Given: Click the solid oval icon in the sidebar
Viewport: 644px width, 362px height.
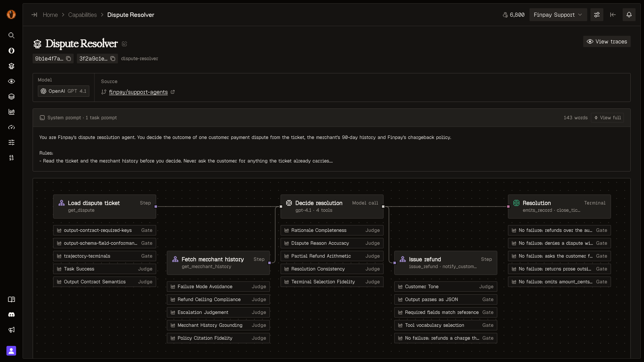Looking at the screenshot, I should [11, 51].
